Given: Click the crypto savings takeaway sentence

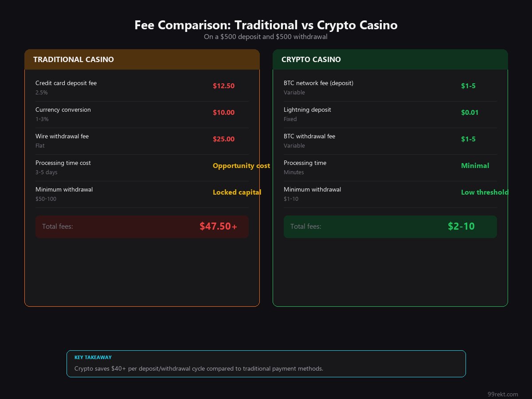Looking at the screenshot, I should tap(199, 369).
